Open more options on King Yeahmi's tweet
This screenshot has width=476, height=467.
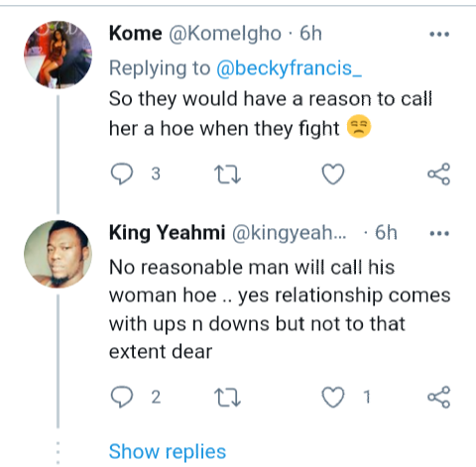439,234
